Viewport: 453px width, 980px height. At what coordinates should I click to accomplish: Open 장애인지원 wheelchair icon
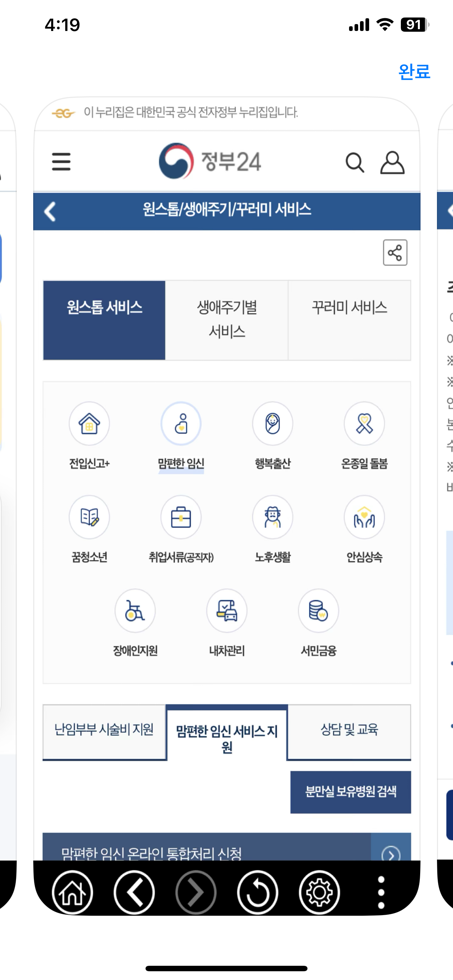coord(135,611)
